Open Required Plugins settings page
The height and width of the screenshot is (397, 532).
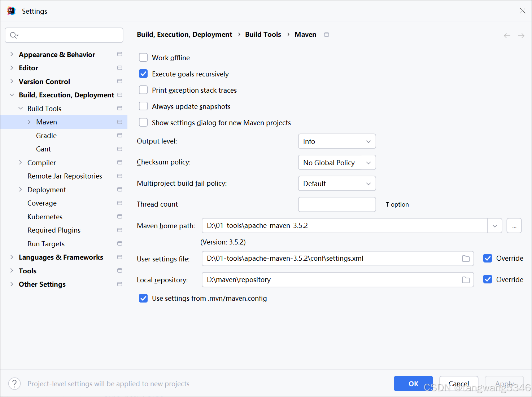tap(54, 230)
